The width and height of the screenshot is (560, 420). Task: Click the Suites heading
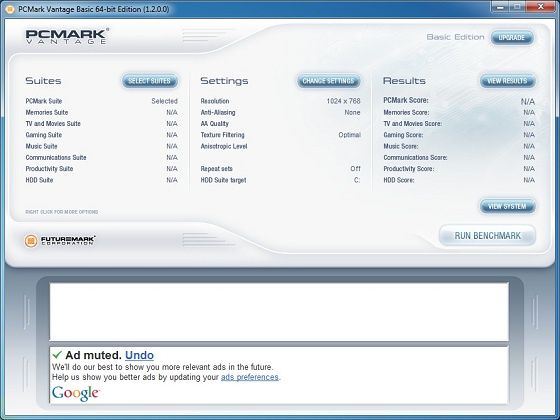[x=43, y=81]
